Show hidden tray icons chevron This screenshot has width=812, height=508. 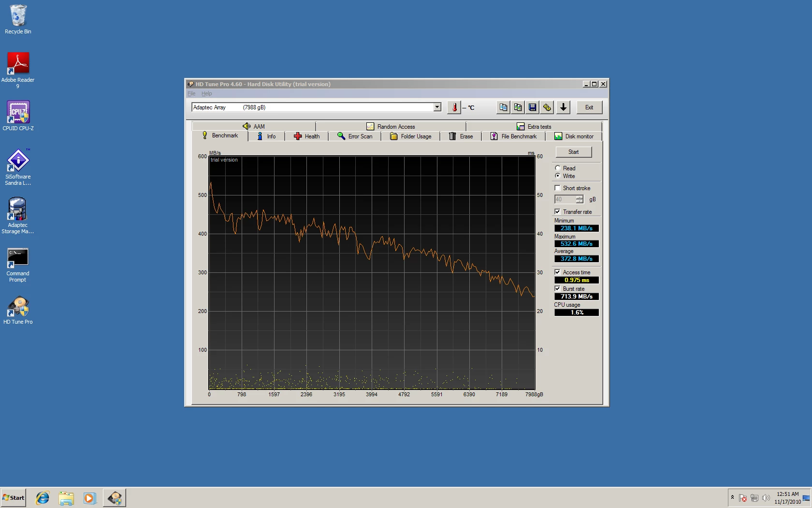[x=732, y=497]
